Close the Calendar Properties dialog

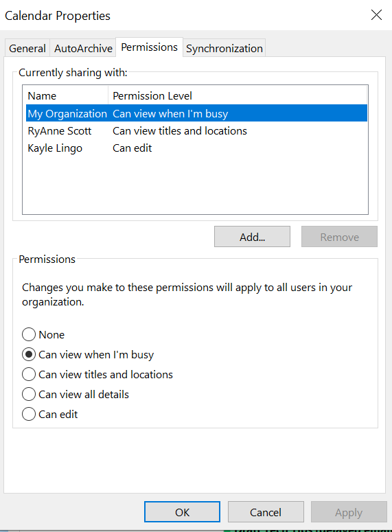point(376,15)
